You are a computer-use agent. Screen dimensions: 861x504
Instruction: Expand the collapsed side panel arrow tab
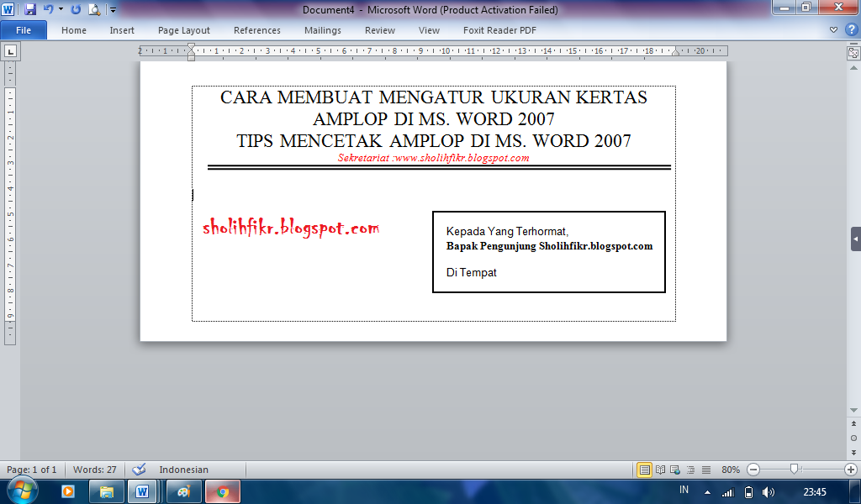(x=855, y=239)
